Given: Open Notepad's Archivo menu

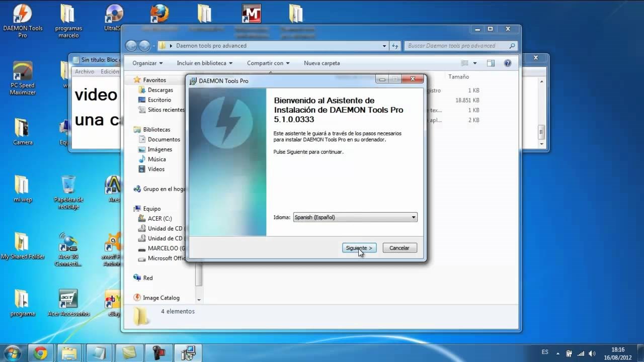Looking at the screenshot, I should [85, 71].
